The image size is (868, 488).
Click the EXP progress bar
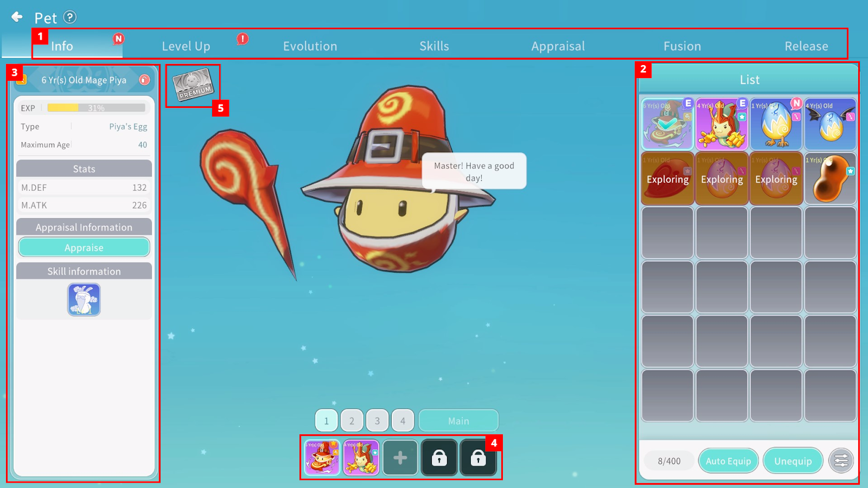[x=96, y=108]
